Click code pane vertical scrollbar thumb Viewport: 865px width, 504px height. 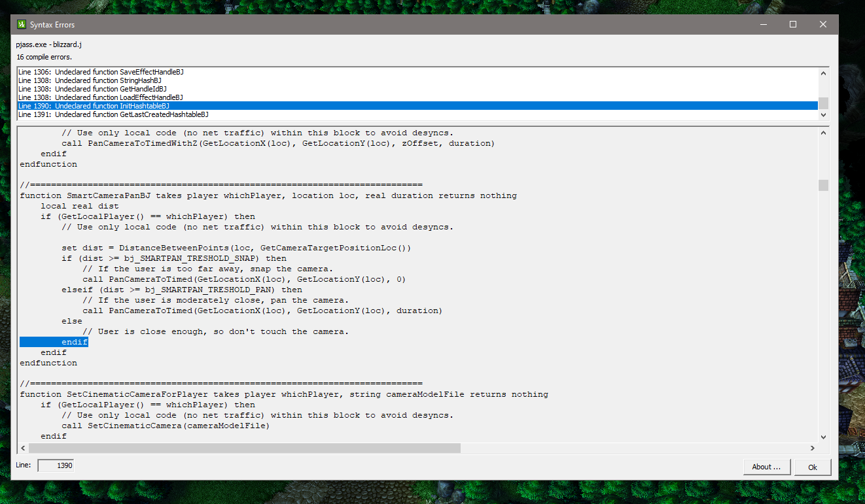click(823, 185)
